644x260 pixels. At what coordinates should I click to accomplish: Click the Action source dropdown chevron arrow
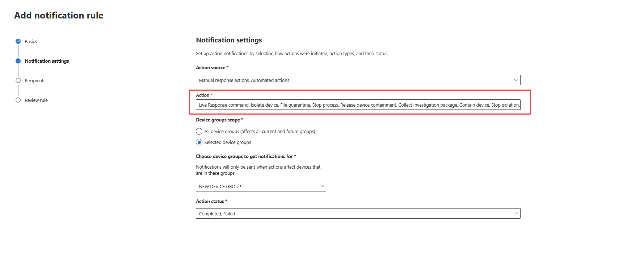pyautogui.click(x=515, y=80)
